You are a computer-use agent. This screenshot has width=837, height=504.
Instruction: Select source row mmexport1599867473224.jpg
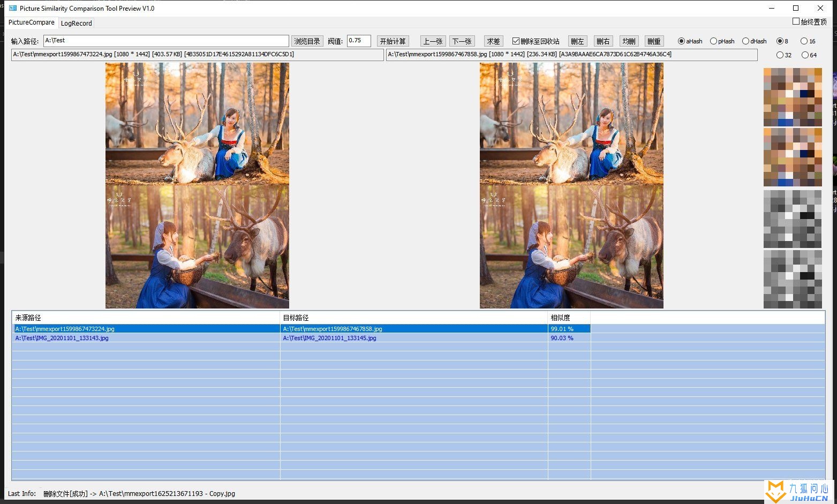tap(146, 329)
